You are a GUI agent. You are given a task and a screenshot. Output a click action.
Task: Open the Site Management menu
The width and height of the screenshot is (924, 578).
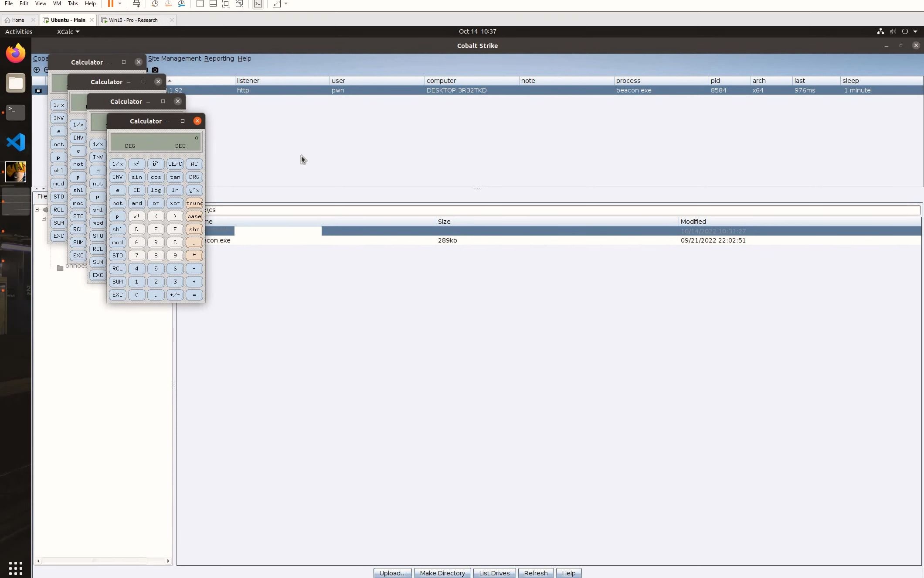174,58
